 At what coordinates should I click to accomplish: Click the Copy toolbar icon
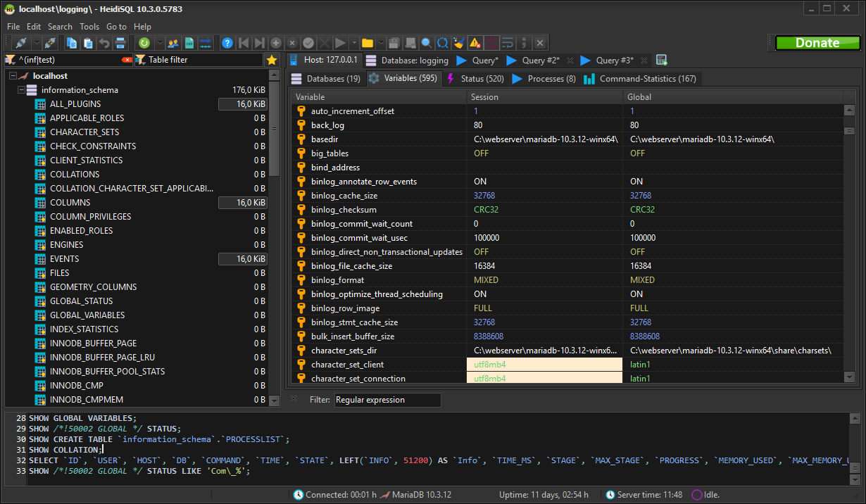(72, 43)
